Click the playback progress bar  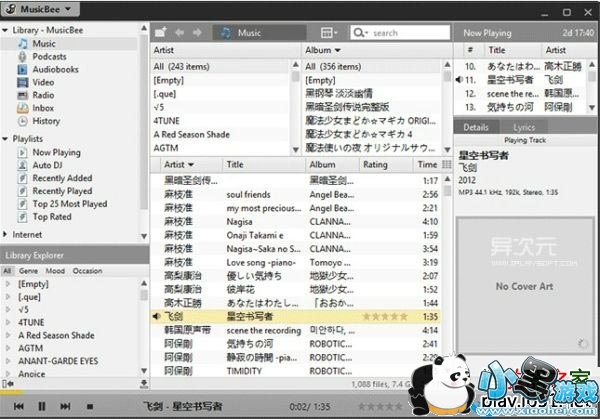(207, 392)
